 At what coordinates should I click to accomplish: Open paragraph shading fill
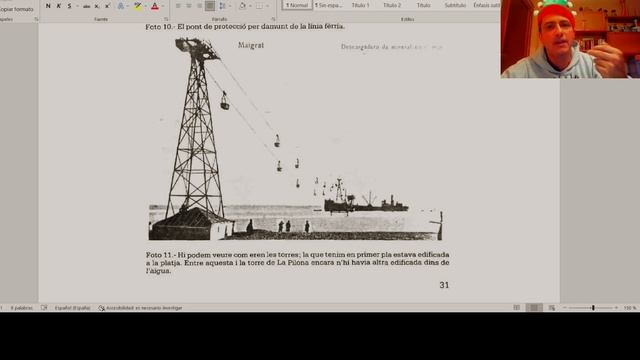(242, 6)
